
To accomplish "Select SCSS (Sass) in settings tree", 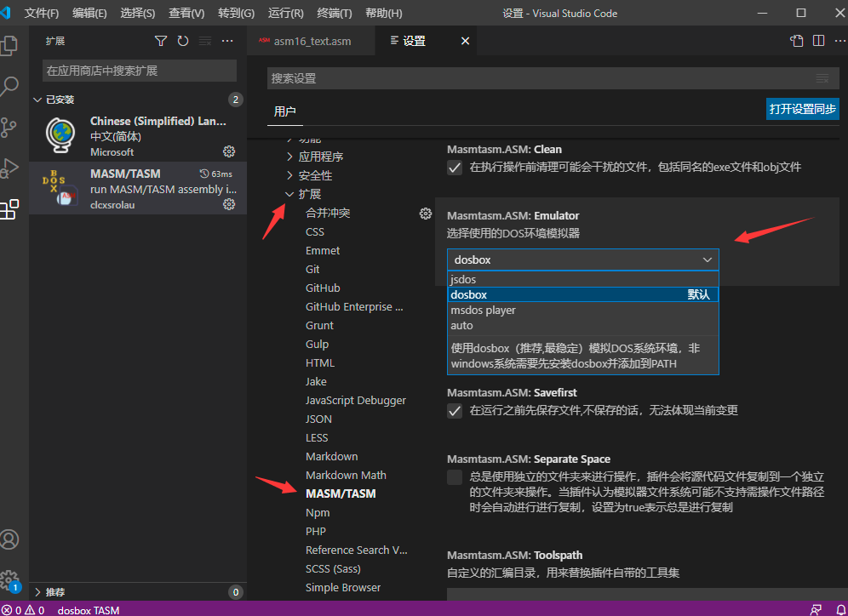I will tap(333, 569).
